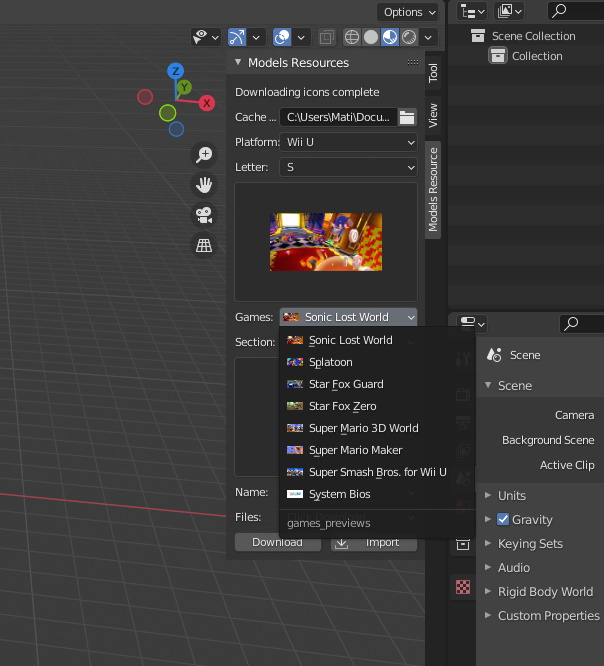Toggle X-ray mode icon
604x666 pixels.
click(x=326, y=37)
